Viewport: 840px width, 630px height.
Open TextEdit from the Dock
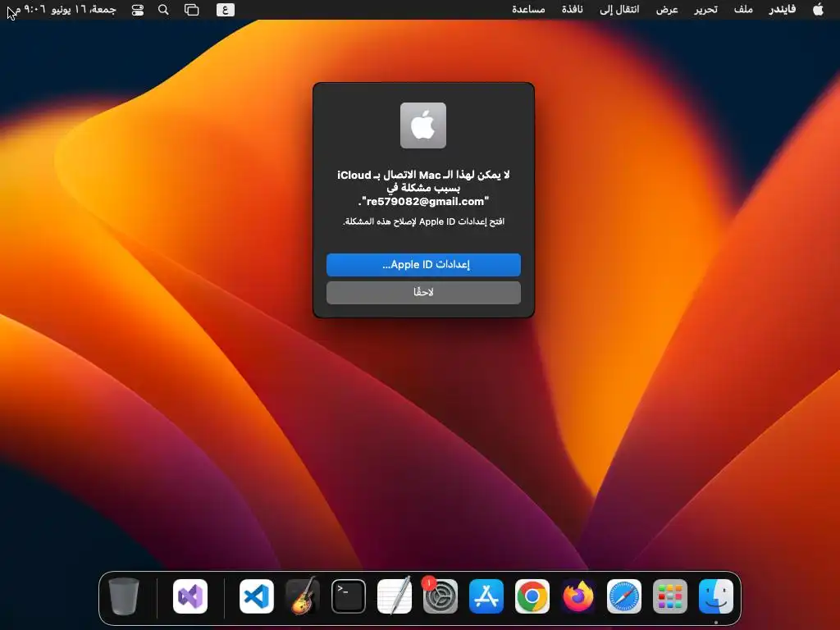tap(395, 596)
